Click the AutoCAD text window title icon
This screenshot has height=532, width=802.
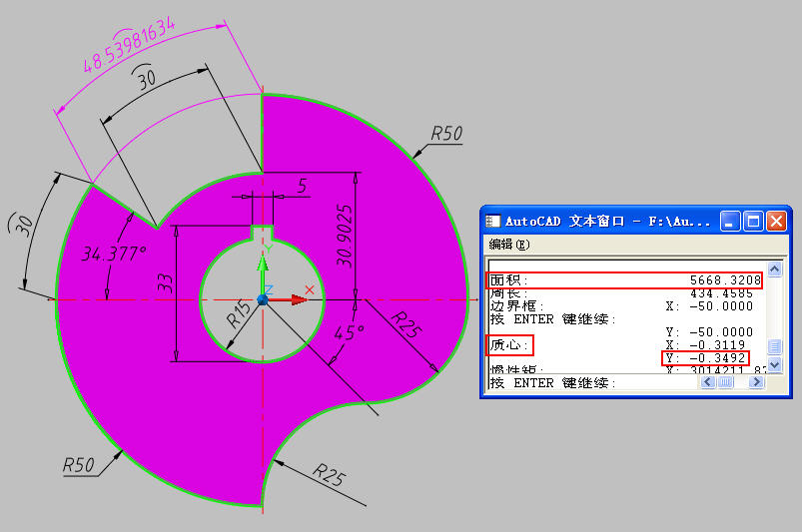pyautogui.click(x=492, y=222)
